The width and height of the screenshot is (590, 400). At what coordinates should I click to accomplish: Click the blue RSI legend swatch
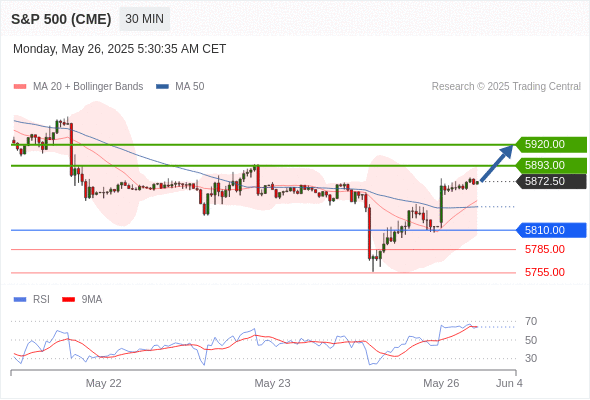(20, 300)
